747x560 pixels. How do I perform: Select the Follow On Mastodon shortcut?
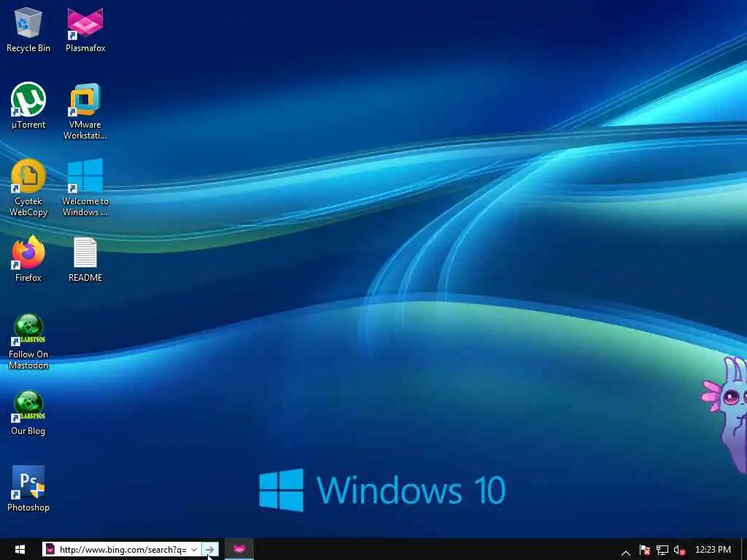[x=28, y=342]
